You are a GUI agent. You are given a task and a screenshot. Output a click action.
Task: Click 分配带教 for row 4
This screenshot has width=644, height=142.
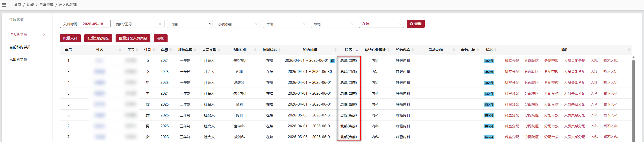[x=551, y=83]
